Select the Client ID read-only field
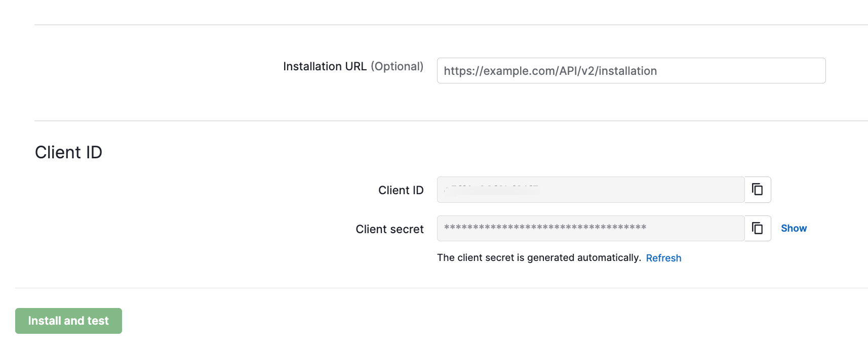This screenshot has height=351, width=868. pos(590,190)
